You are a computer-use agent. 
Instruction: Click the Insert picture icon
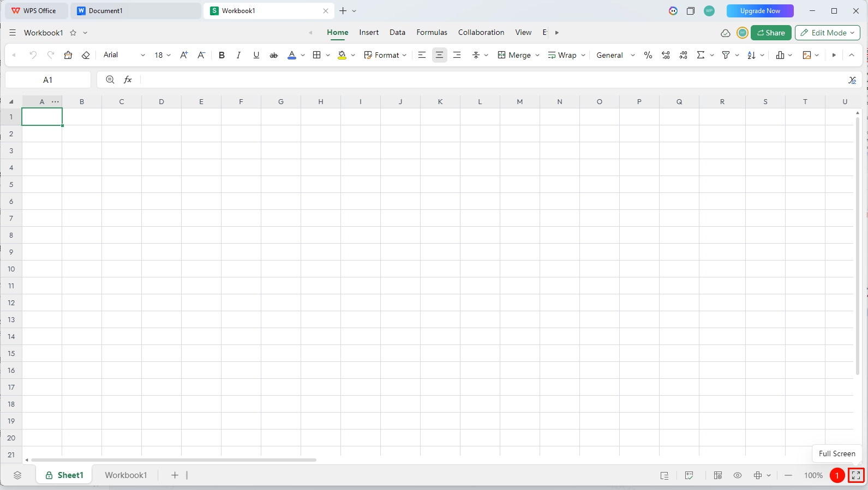coord(807,55)
